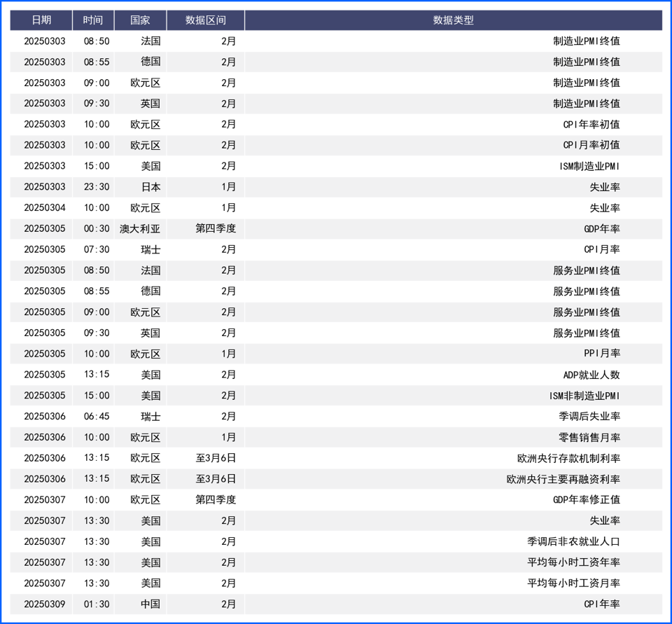Click 至3月6日 in the 存款机制利率 row
672x624 pixels.
click(x=216, y=458)
